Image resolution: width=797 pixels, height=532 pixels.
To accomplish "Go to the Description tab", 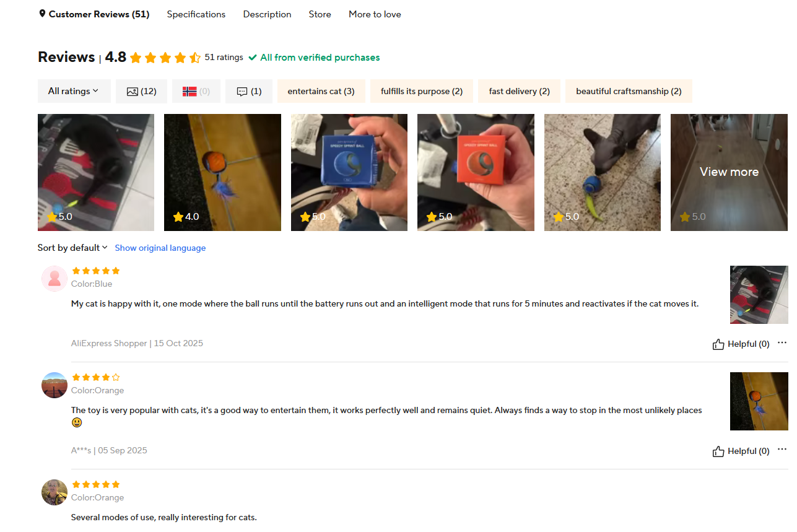I will 267,14.
